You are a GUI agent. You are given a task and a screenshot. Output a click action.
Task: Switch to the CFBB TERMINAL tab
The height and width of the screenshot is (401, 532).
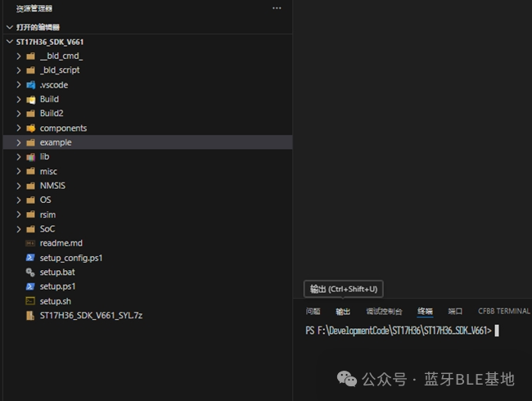point(504,311)
